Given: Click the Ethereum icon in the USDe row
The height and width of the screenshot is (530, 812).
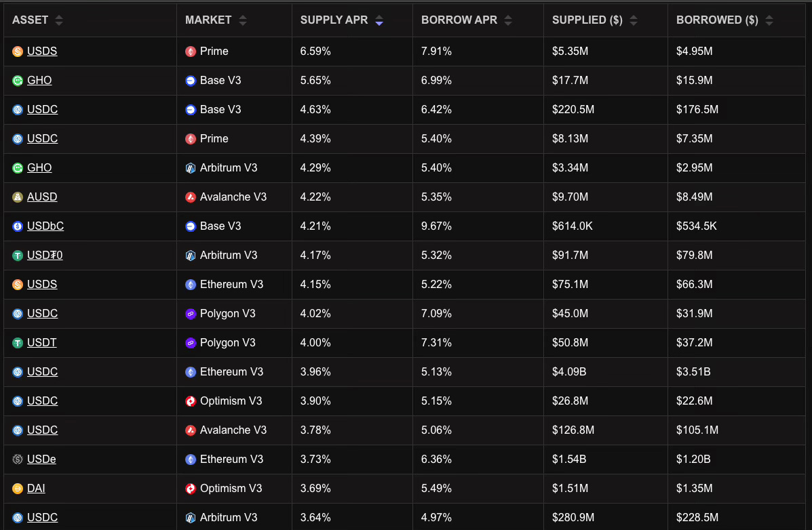Looking at the screenshot, I should (x=190, y=459).
